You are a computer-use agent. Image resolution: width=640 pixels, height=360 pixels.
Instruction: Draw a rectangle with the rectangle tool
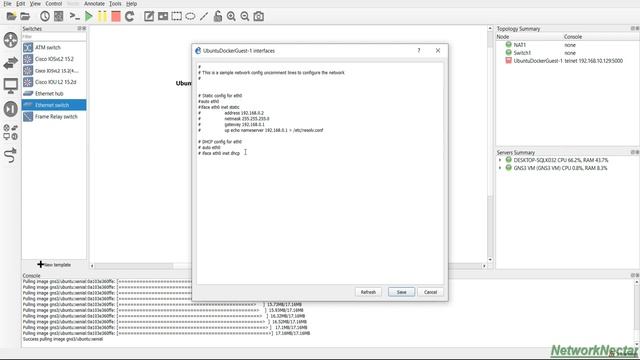pos(176,16)
